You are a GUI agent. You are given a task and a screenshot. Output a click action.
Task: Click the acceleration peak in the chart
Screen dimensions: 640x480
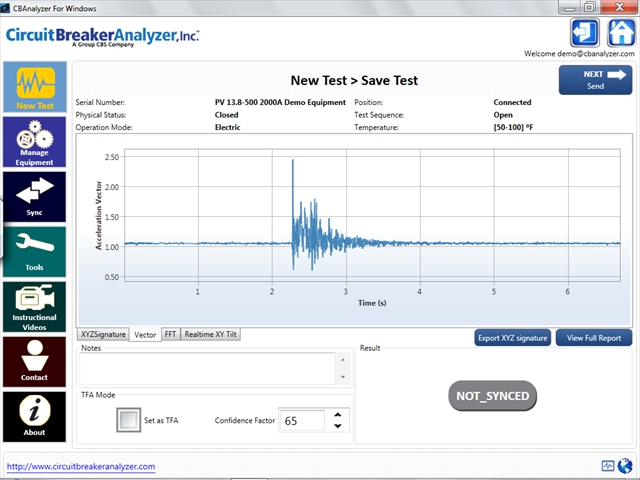(x=293, y=161)
